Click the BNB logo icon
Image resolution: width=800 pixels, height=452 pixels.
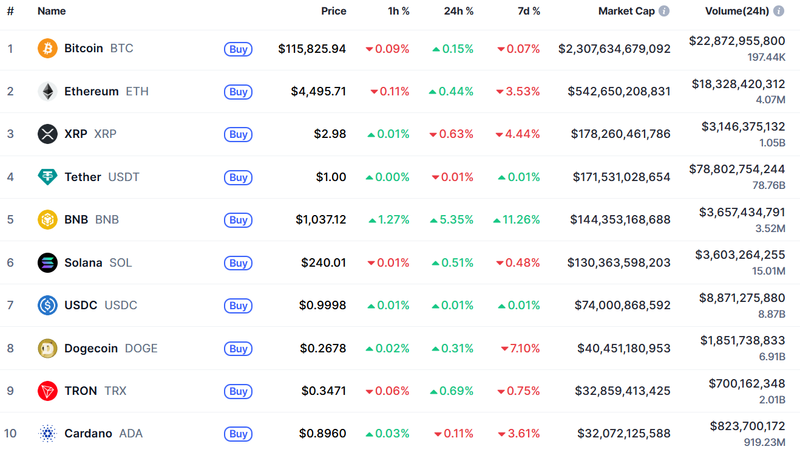click(47, 220)
